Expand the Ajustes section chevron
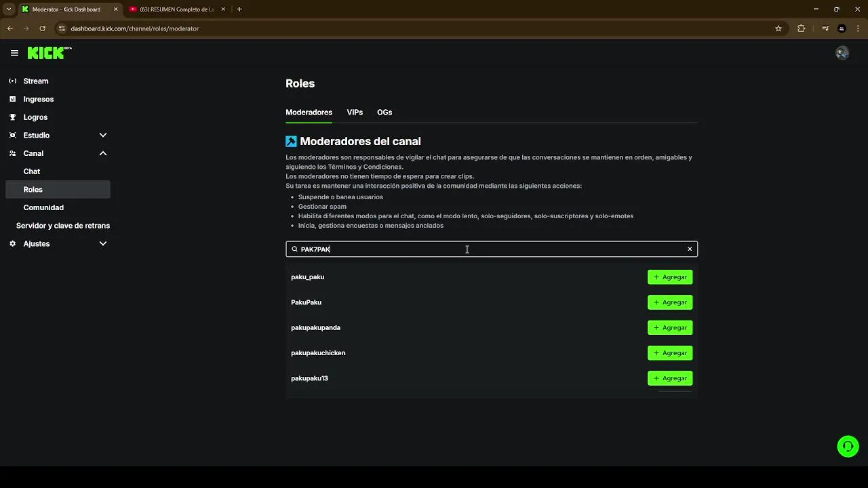The width and height of the screenshot is (868, 488). 103,244
